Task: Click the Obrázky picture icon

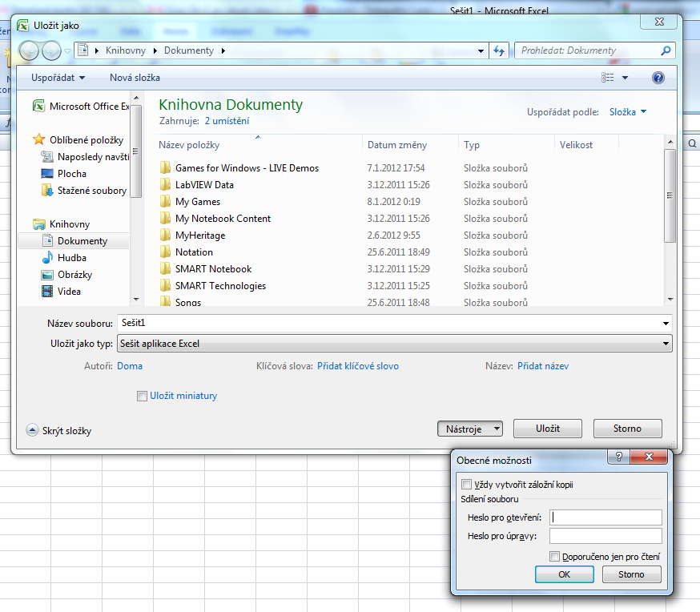Action: pos(47,275)
